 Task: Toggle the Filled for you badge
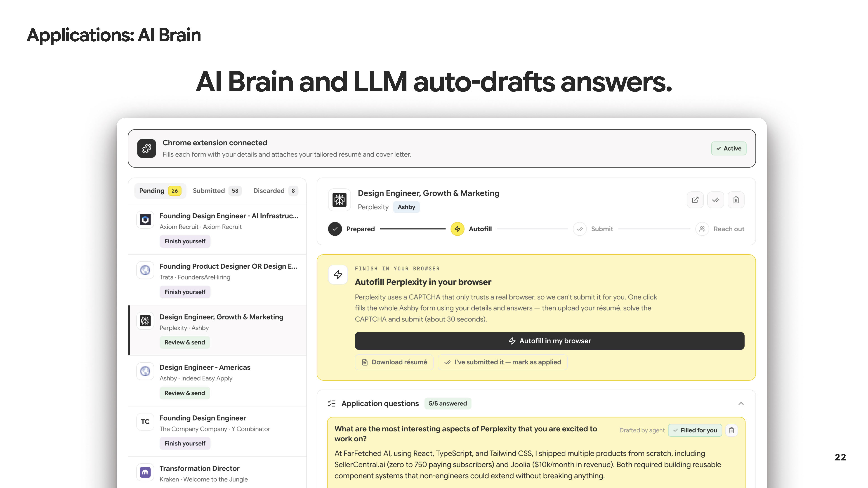[695, 430]
